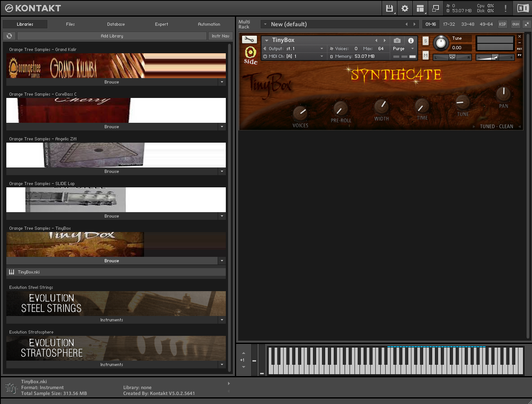532x404 pixels.
Task: Open the TUNED - CLEAN preset selector
Action: point(497,126)
